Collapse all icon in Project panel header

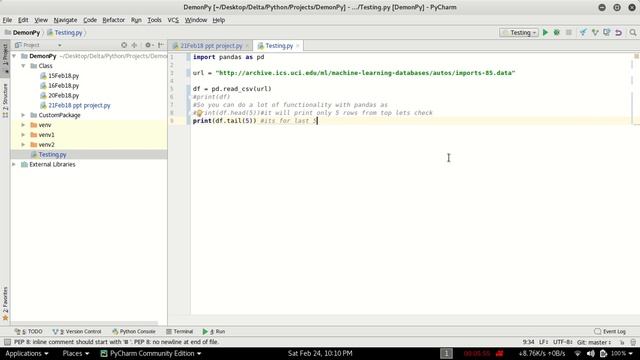(134, 45)
